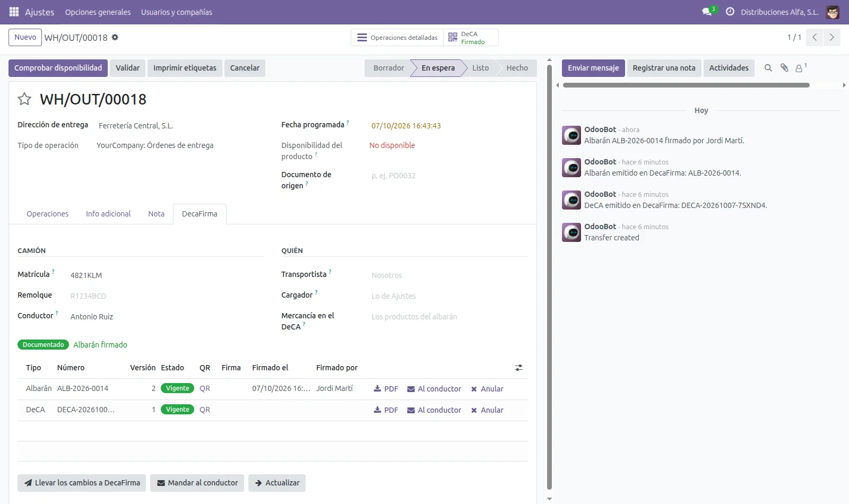Click Comprobar disponibilidad button
849x504 pixels.
click(x=58, y=68)
